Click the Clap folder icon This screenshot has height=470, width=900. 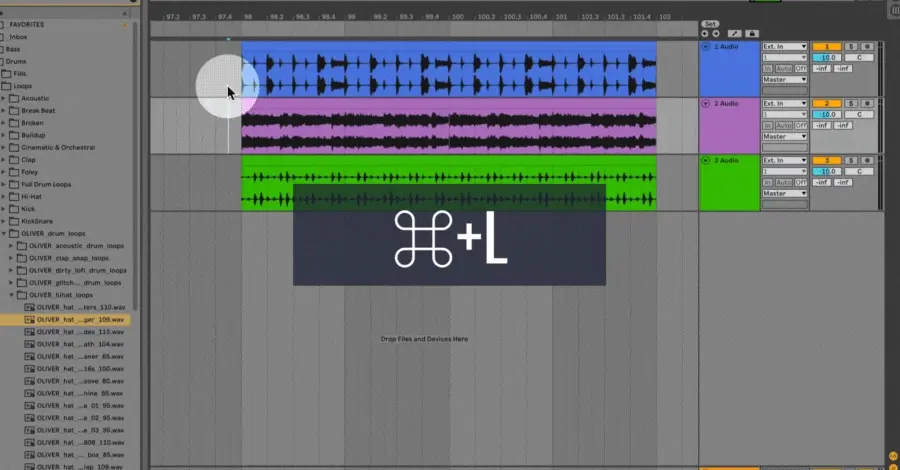coord(14,160)
